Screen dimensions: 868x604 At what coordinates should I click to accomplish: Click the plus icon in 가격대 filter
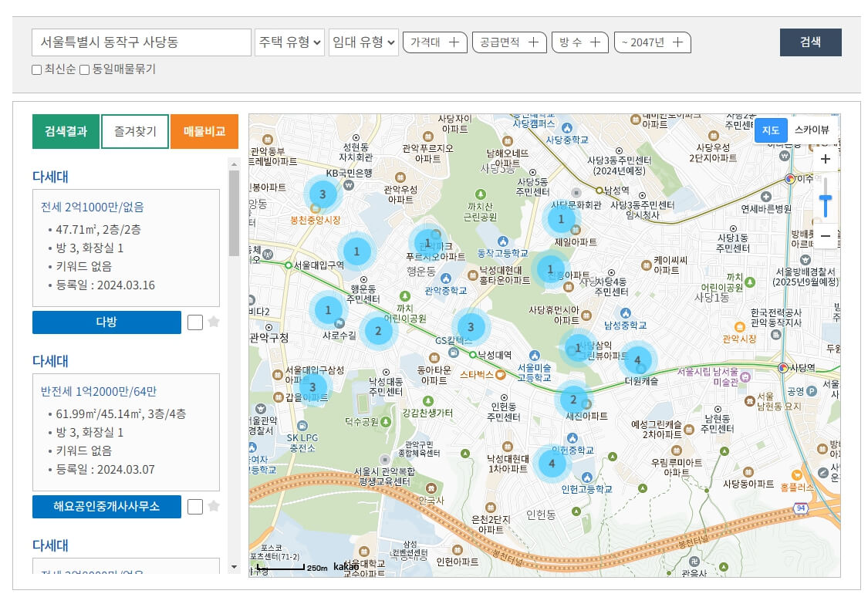[x=454, y=42]
